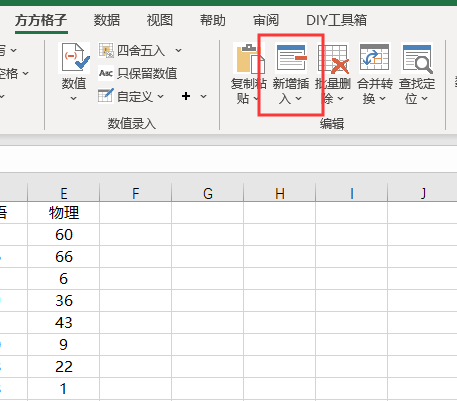Click the 复制粘贴 clipboard icon
This screenshot has height=401, width=457.
250,58
